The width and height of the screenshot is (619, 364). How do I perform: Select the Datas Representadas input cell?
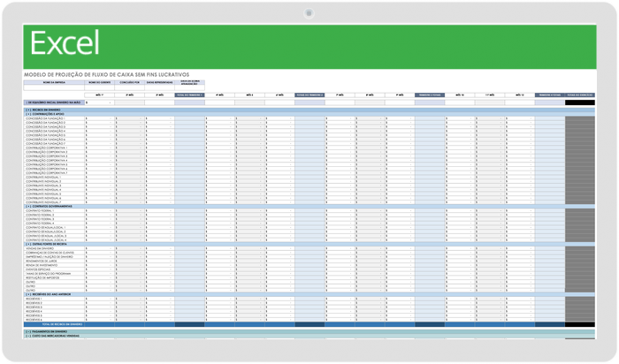[160, 87]
